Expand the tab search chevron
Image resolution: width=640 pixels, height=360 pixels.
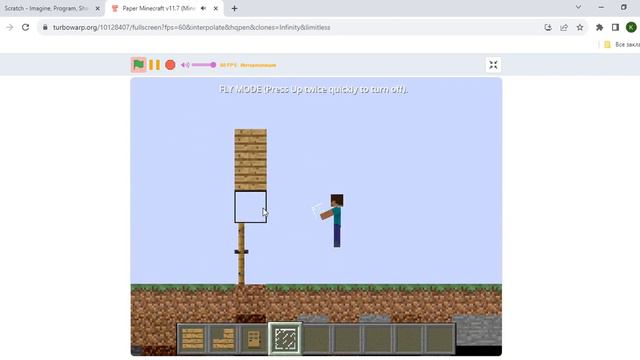coord(578,7)
